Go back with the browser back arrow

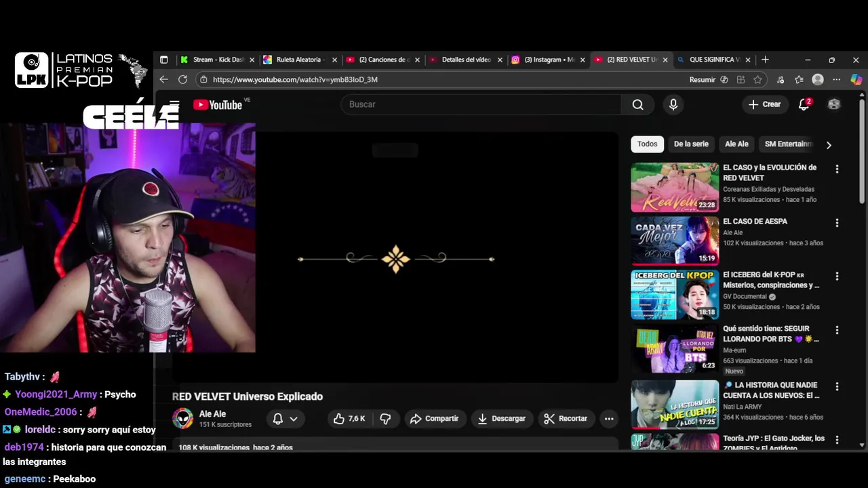click(x=163, y=79)
